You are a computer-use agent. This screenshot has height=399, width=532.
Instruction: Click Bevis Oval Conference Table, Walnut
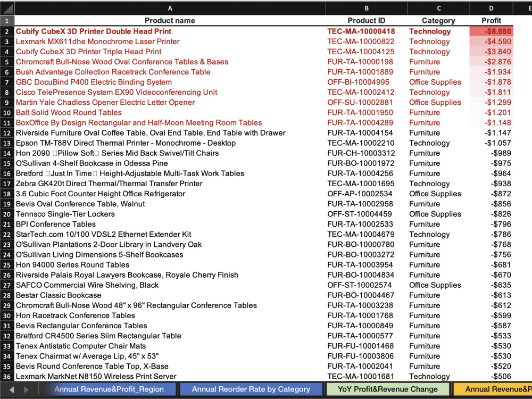(170, 204)
